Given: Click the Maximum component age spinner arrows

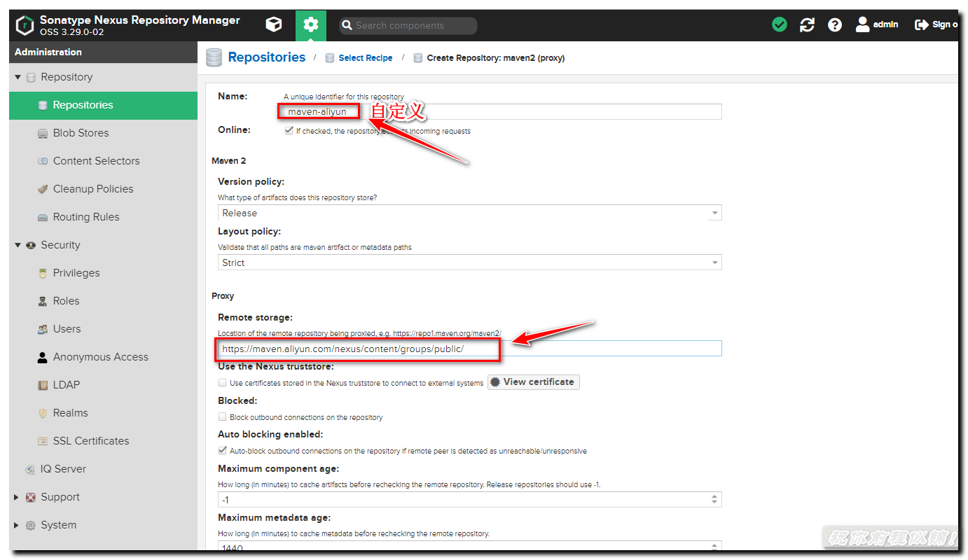Looking at the screenshot, I should click(x=714, y=500).
